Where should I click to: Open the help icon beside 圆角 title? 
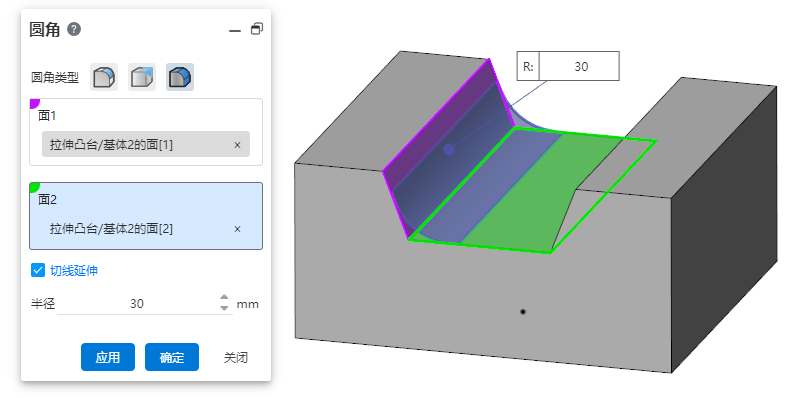tap(74, 30)
